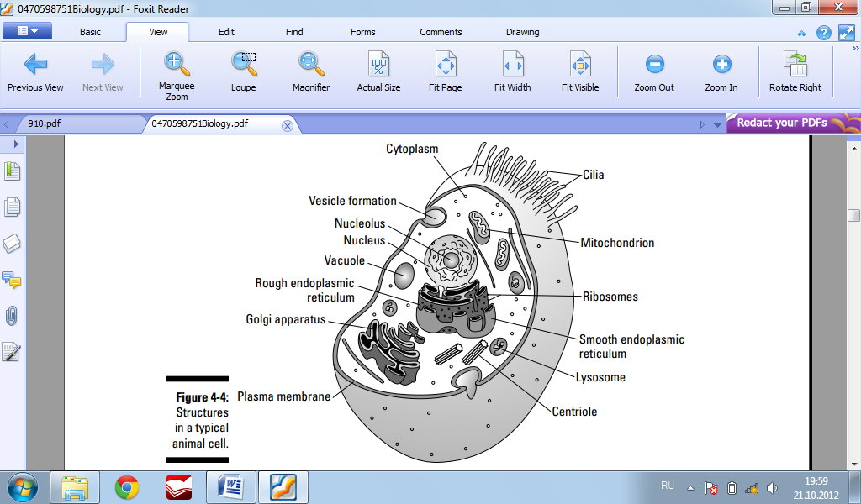Screen dimensions: 861x504
Task: Choose Fit Width view
Action: click(512, 72)
